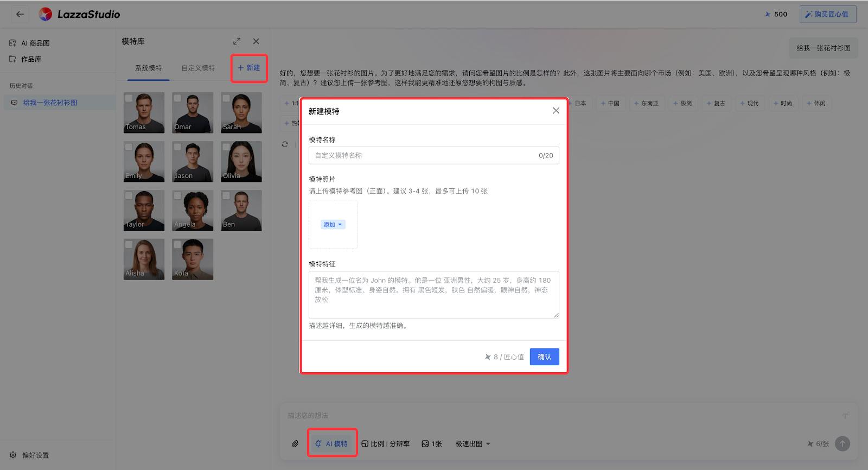Screen dimensions: 868x470
Task: Click the 模特名称 input field
Action: [423, 156]
